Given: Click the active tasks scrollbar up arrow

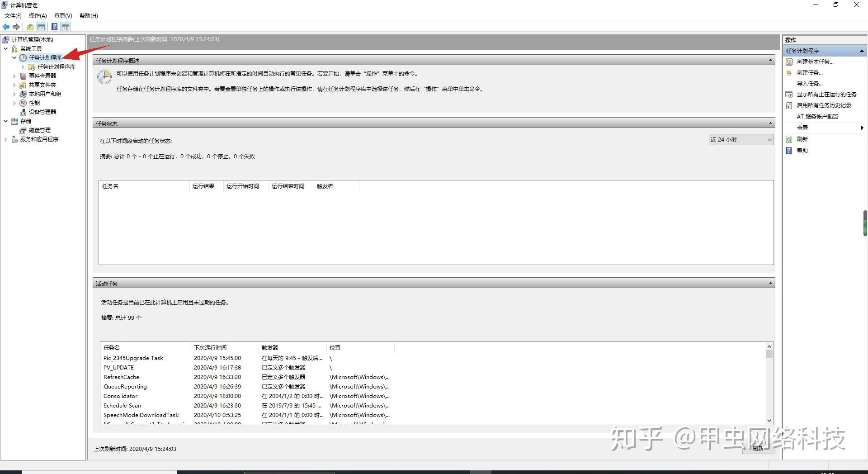Looking at the screenshot, I should click(x=769, y=346).
